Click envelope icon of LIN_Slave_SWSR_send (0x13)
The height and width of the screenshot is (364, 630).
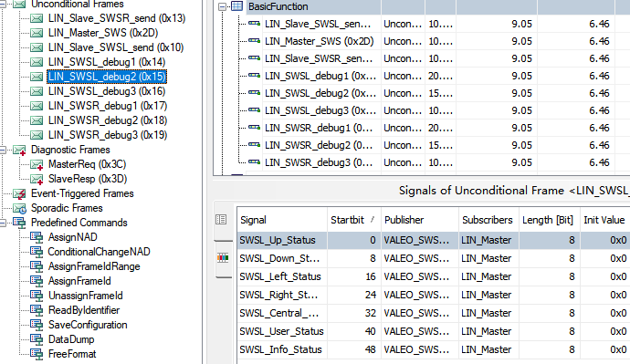click(x=37, y=18)
